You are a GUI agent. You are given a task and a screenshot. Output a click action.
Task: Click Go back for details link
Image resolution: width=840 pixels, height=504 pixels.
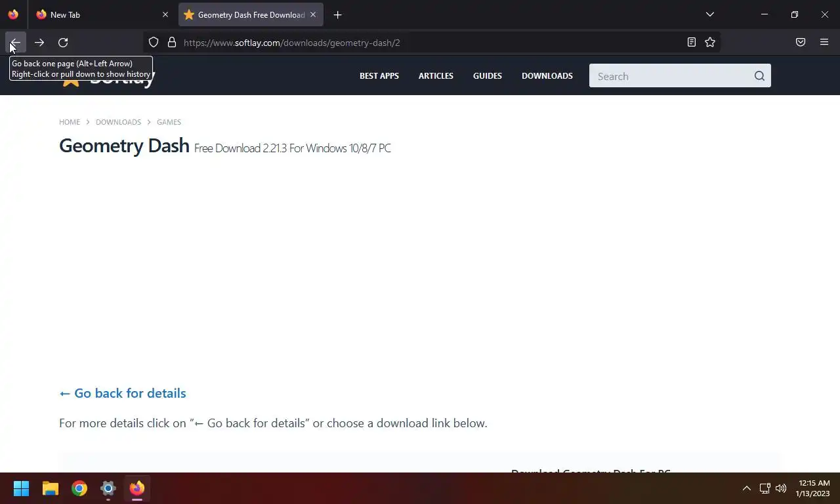click(123, 393)
